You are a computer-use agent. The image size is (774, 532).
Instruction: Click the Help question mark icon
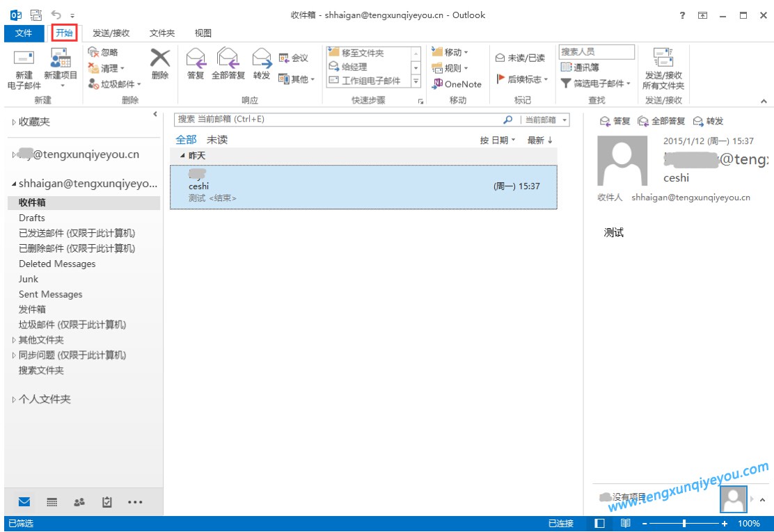click(x=682, y=15)
